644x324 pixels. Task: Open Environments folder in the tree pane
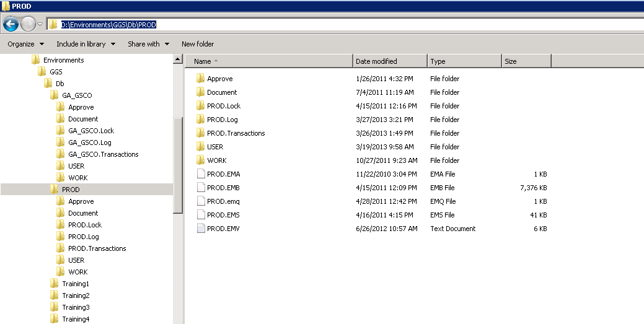pos(63,60)
